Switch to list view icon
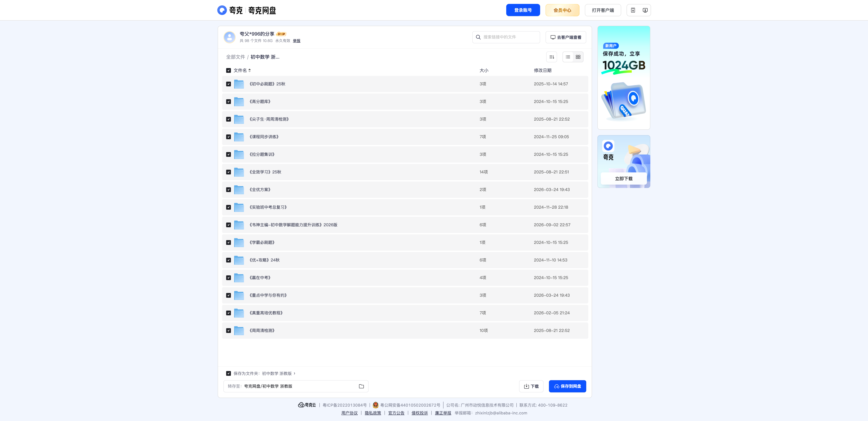 click(568, 57)
